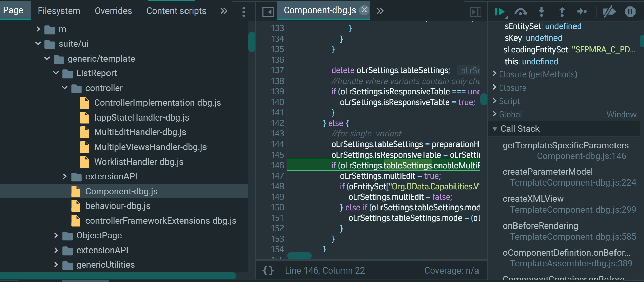The width and height of the screenshot is (644, 282).
Task: Open MultiEditHandler-dbg.js file
Action: [x=140, y=132]
